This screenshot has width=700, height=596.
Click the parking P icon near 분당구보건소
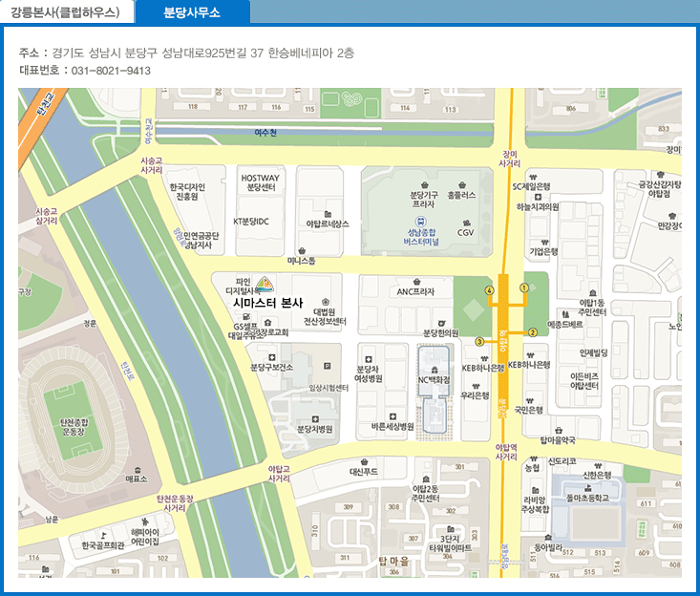tap(328, 366)
